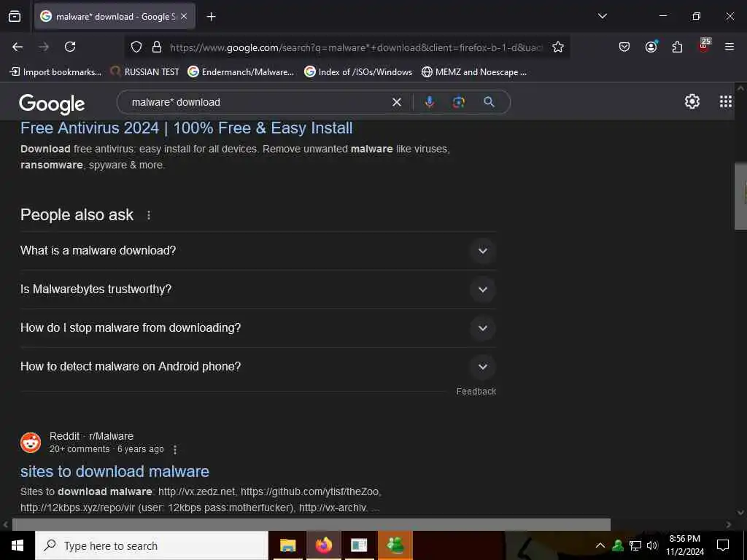This screenshot has width=747, height=560.
Task: Open People also ask options menu
Action: (x=149, y=215)
